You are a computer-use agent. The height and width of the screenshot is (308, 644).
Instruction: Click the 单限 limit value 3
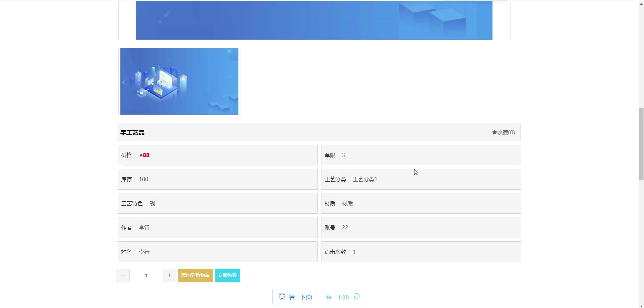343,155
